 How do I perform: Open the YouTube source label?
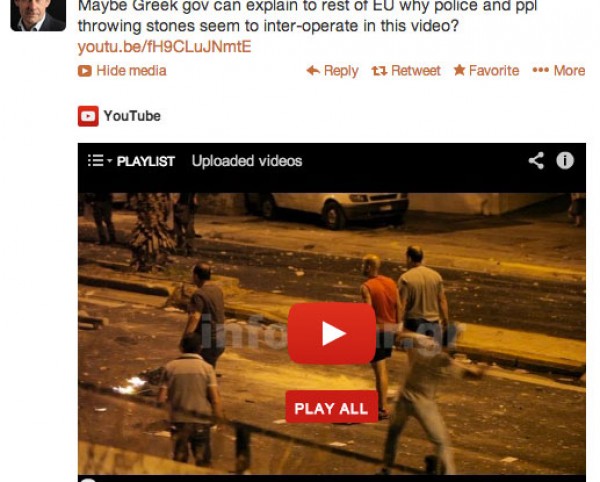pos(132,116)
